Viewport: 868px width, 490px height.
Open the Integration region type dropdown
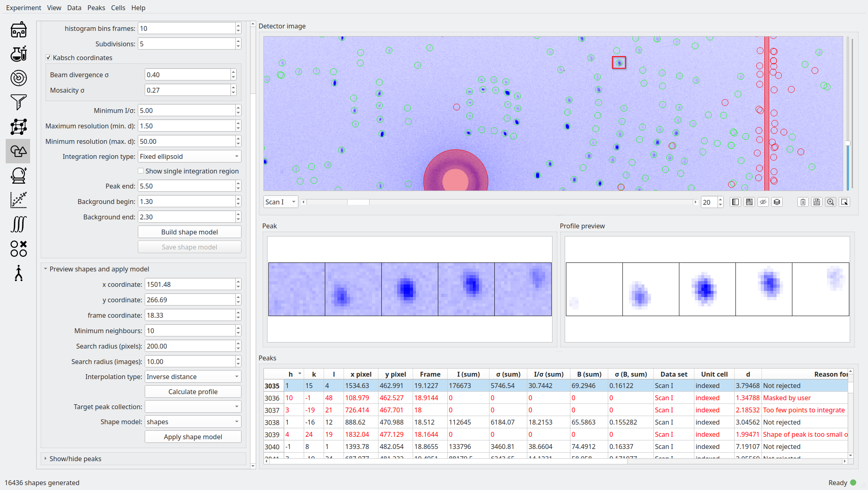189,156
